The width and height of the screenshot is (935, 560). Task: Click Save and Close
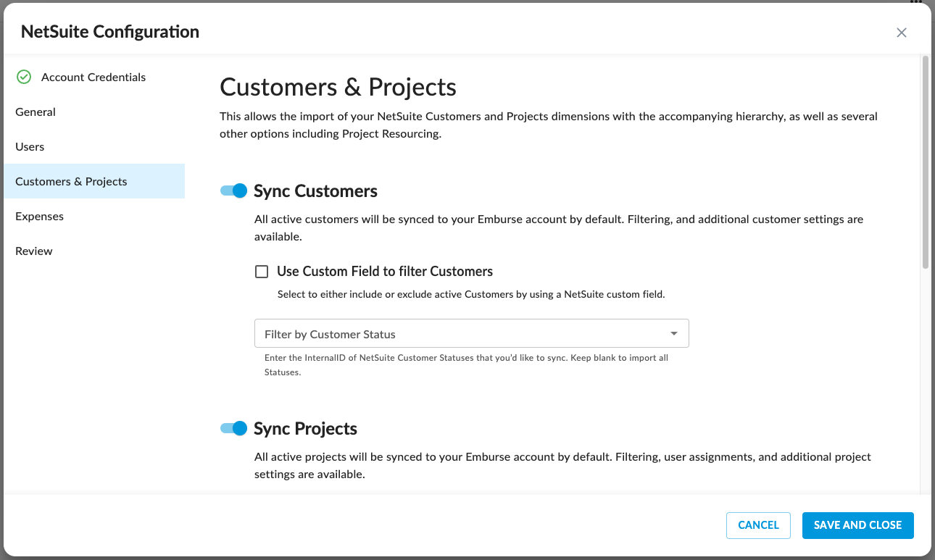[857, 525]
